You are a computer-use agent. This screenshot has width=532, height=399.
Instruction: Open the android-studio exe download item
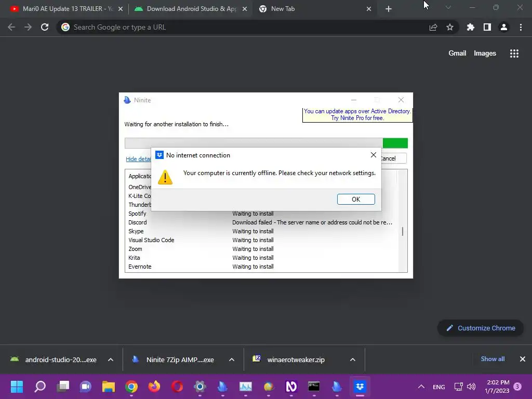[x=54, y=360]
